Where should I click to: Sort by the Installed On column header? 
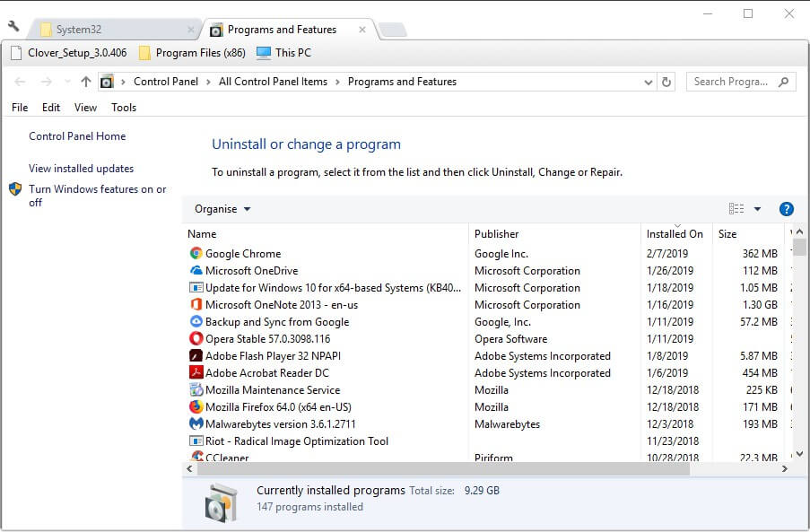(676, 233)
